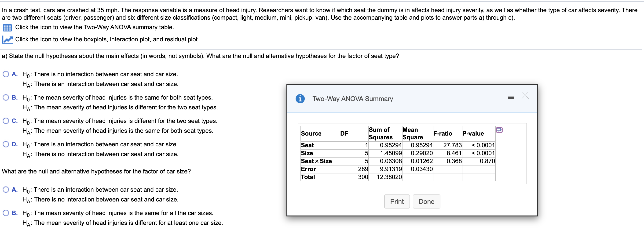Click the Error mean square 0.03430

[421, 169]
